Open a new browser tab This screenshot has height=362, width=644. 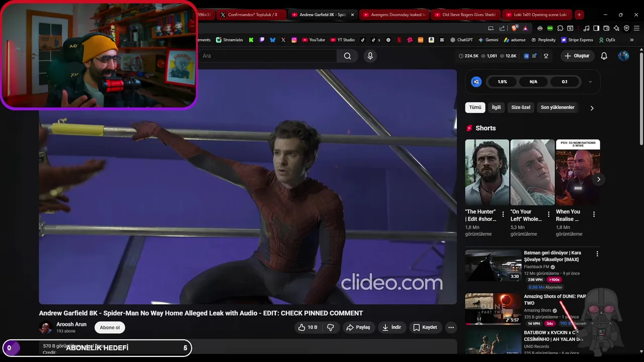click(x=579, y=15)
